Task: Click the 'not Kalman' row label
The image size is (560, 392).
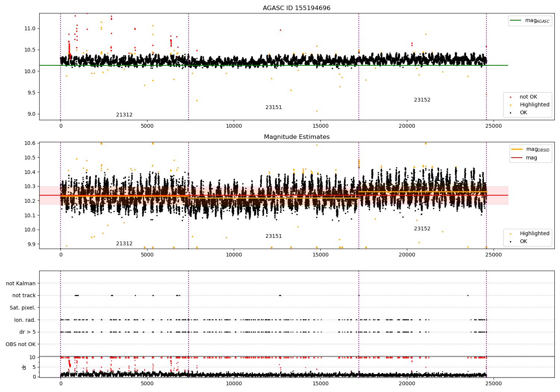Action: (x=21, y=283)
